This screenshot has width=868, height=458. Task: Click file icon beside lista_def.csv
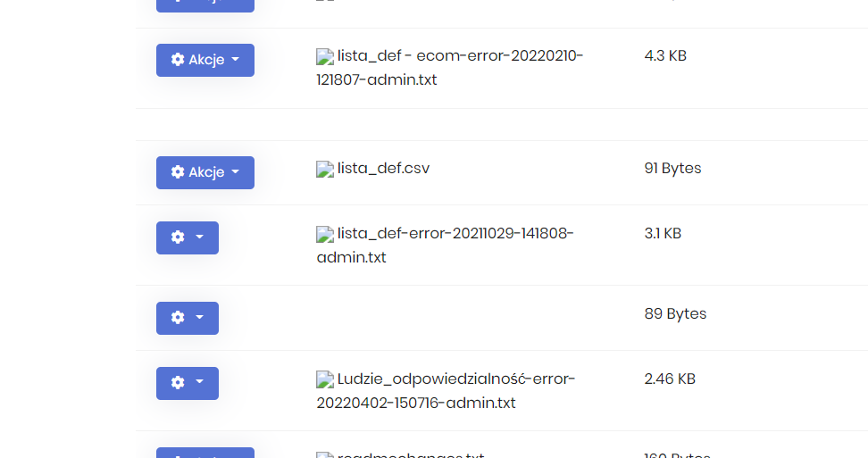[x=325, y=169]
